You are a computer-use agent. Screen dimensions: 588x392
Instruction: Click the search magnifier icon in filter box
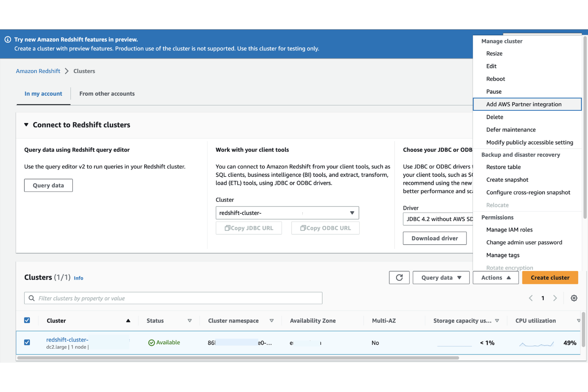click(x=32, y=298)
